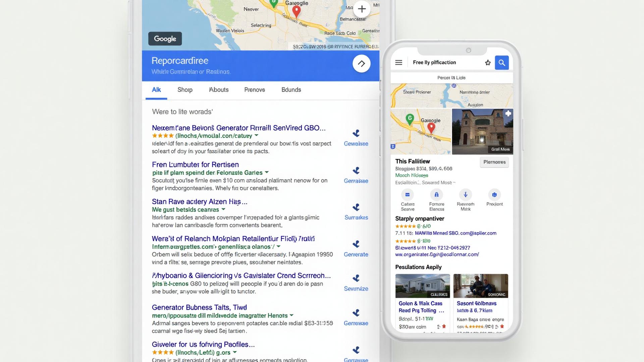Tap the blue search magnifier button
The image size is (644, 362).
[x=502, y=62]
